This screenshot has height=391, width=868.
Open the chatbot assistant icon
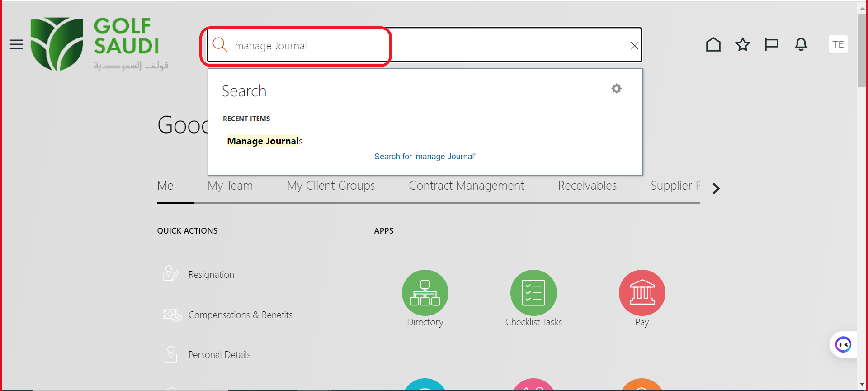(843, 345)
